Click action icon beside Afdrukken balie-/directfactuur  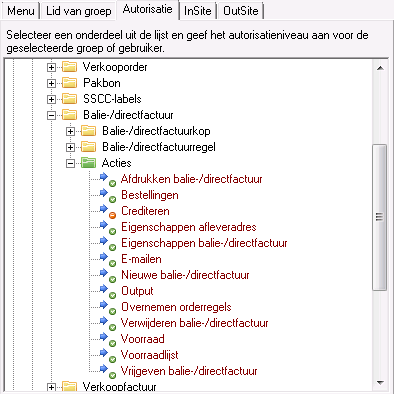tap(108, 180)
